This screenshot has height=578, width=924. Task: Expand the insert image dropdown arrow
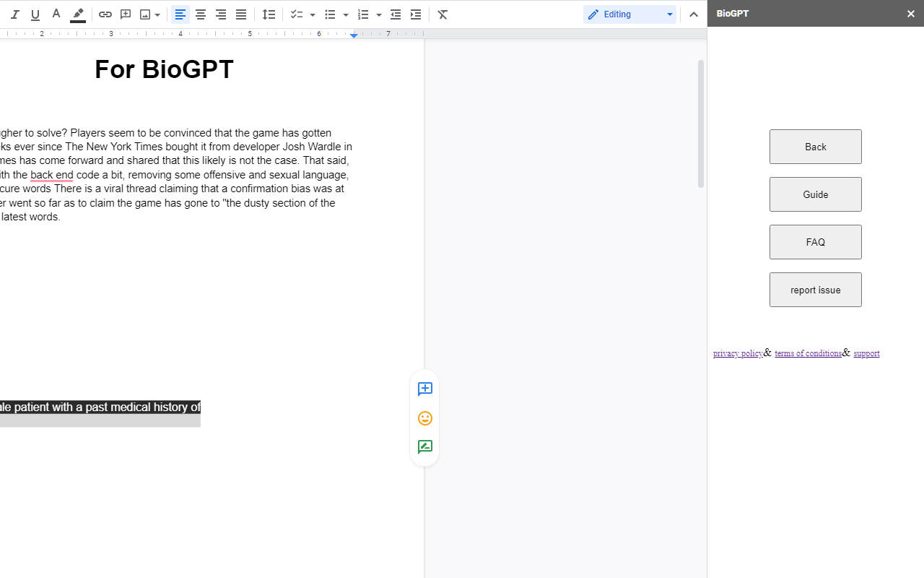[157, 14]
